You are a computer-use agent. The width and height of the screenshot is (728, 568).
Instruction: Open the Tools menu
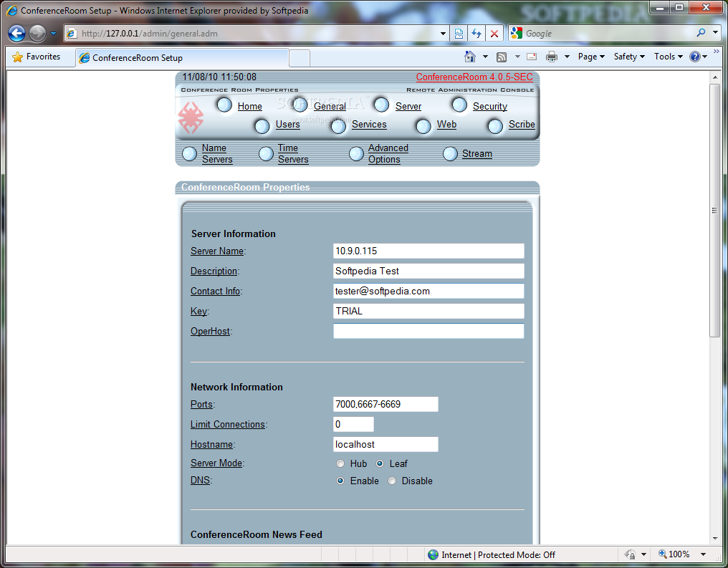point(668,57)
